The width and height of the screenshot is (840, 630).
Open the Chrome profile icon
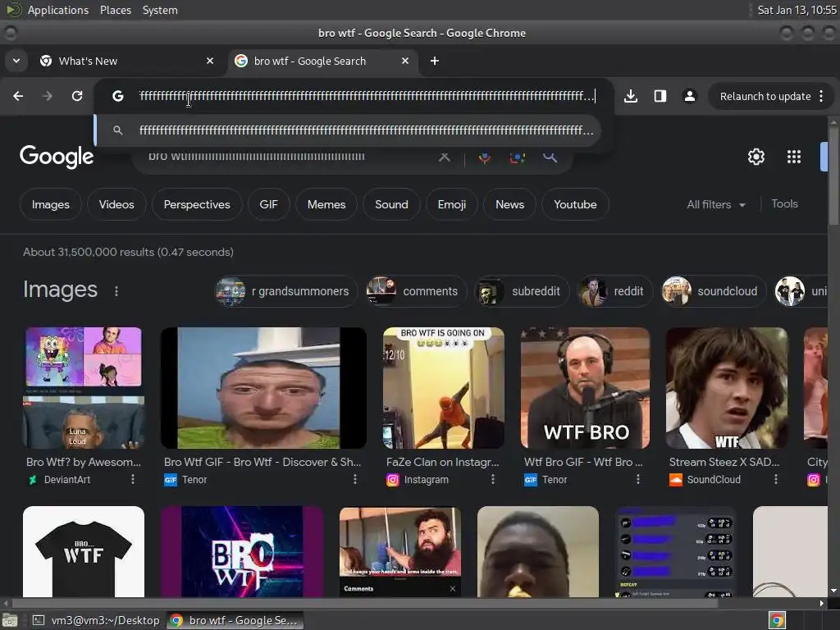[689, 96]
